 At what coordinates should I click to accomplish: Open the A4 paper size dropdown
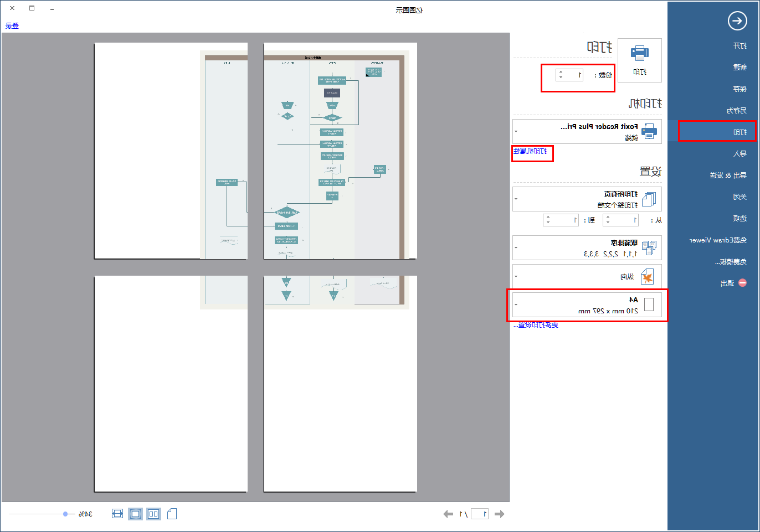(516, 304)
